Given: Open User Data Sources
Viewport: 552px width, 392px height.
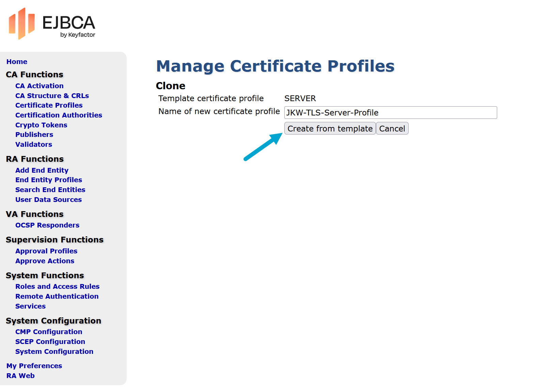Looking at the screenshot, I should point(48,200).
